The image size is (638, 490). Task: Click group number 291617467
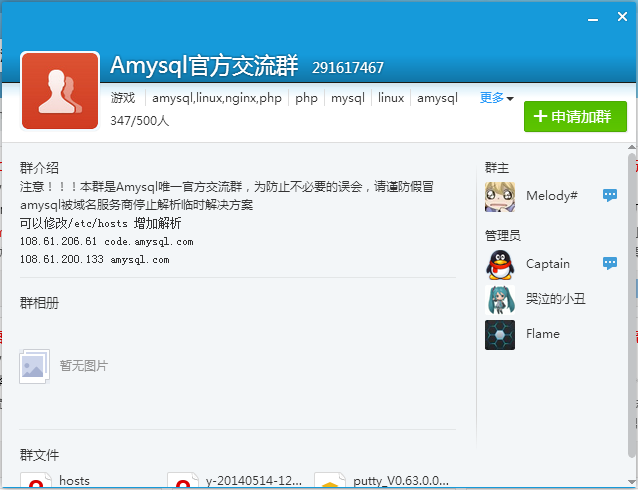point(347,68)
